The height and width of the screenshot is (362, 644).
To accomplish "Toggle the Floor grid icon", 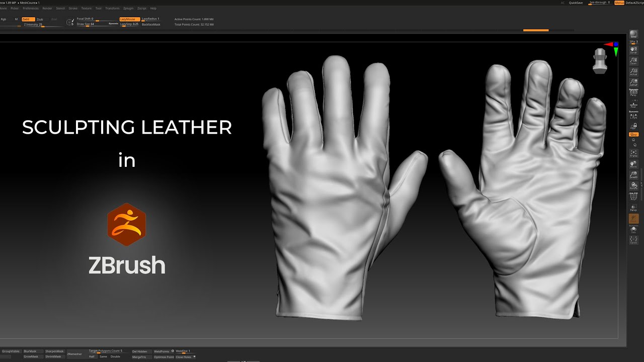I will [633, 105].
